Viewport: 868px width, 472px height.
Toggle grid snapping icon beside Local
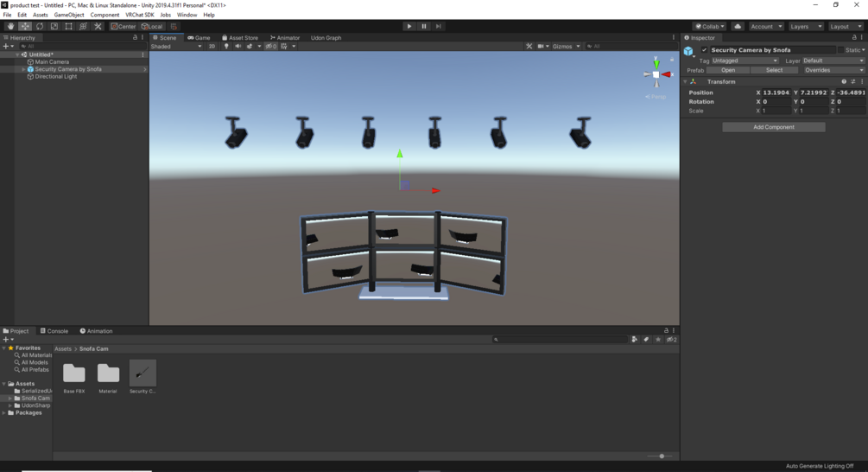(x=174, y=26)
